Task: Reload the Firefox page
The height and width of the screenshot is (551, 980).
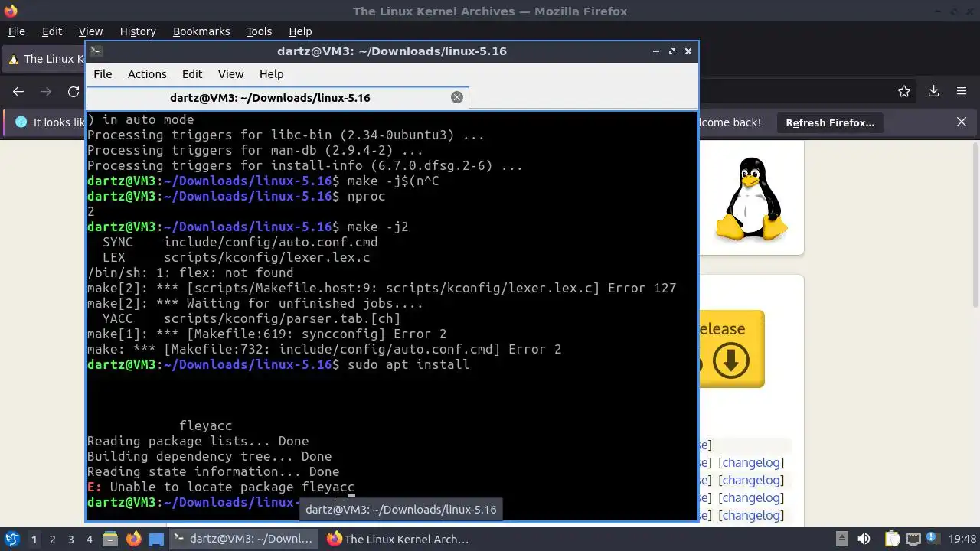Action: point(73,92)
